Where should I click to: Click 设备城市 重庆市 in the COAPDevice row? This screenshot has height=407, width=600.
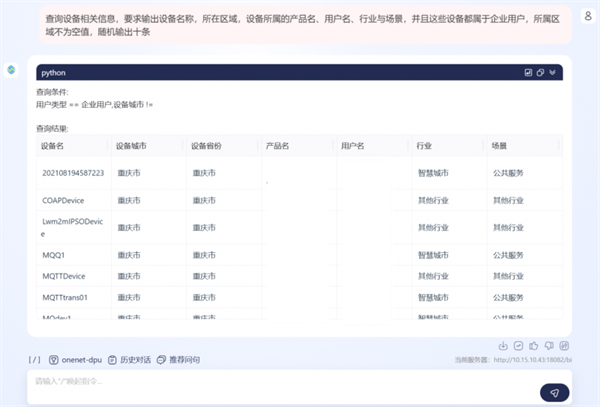(x=129, y=200)
